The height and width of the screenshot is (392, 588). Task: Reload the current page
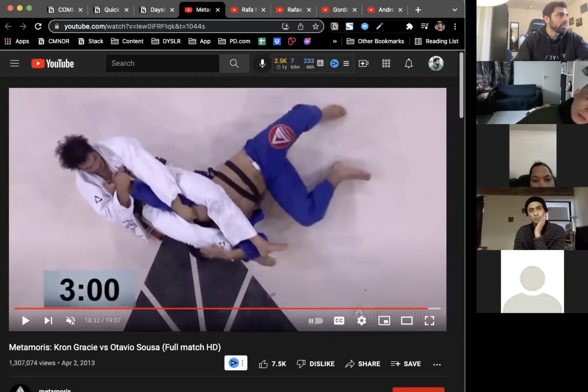coord(38,26)
